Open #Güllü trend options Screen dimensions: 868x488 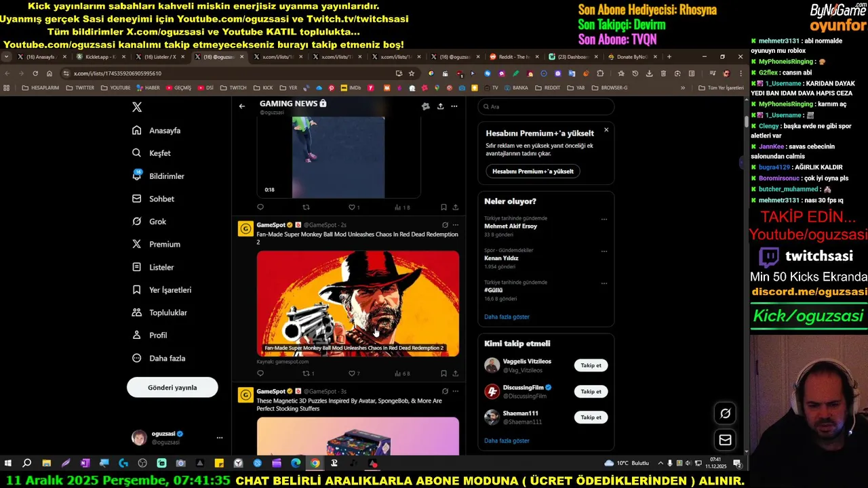click(604, 283)
